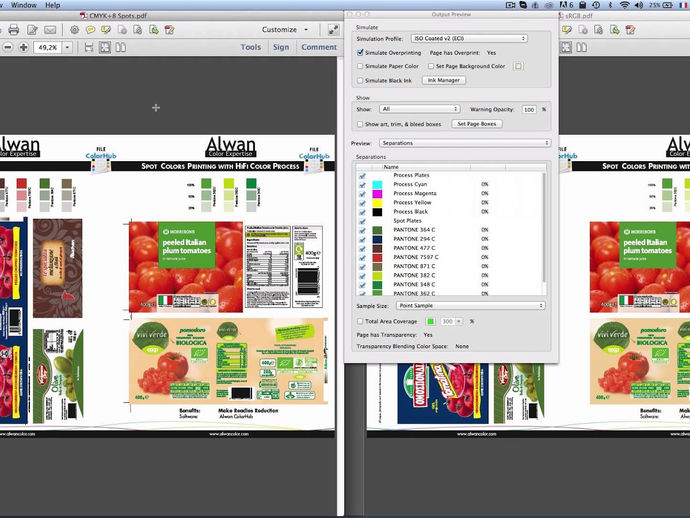Add a sticky note in CMYK+8 Spots window
The width and height of the screenshot is (690, 518).
pos(90,29)
